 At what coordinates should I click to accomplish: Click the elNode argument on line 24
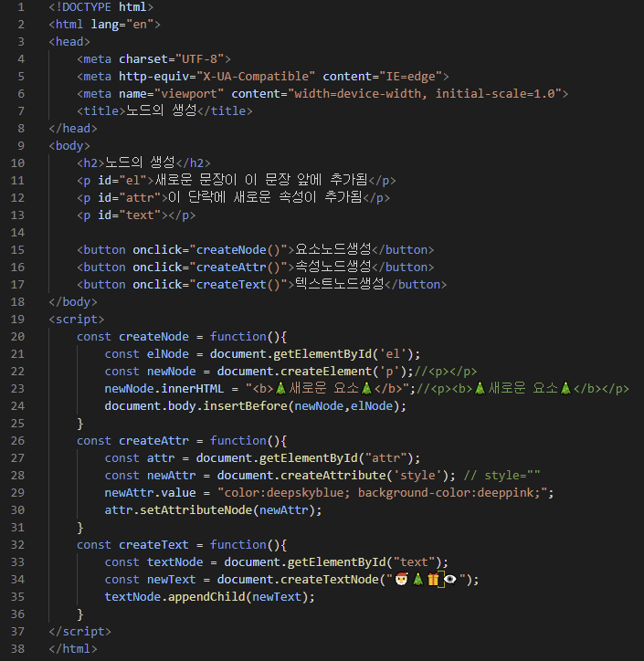[372, 406]
